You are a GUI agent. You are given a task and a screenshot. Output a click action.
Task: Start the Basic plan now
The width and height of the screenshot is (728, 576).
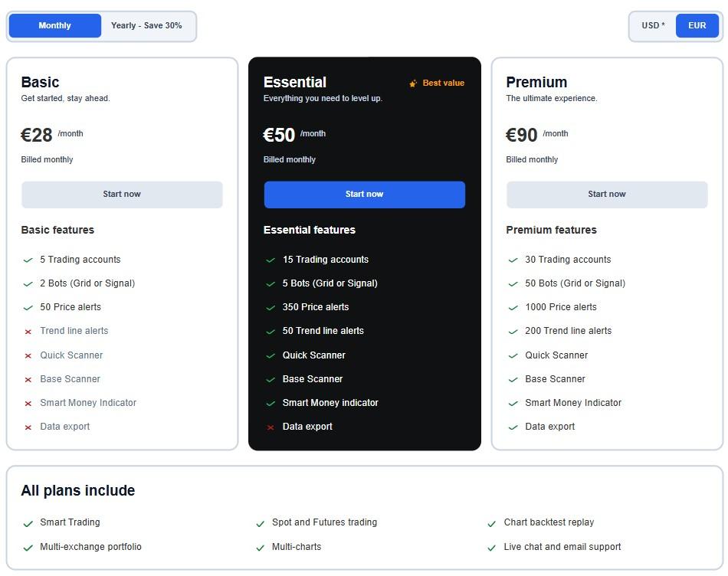[x=122, y=195]
